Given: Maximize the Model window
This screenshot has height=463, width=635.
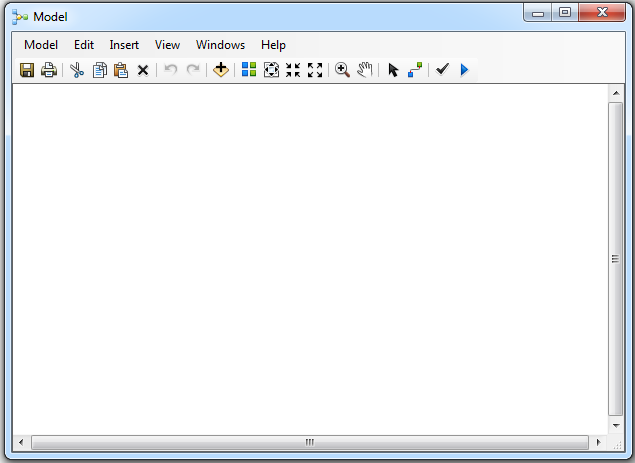Looking at the screenshot, I should [x=565, y=13].
